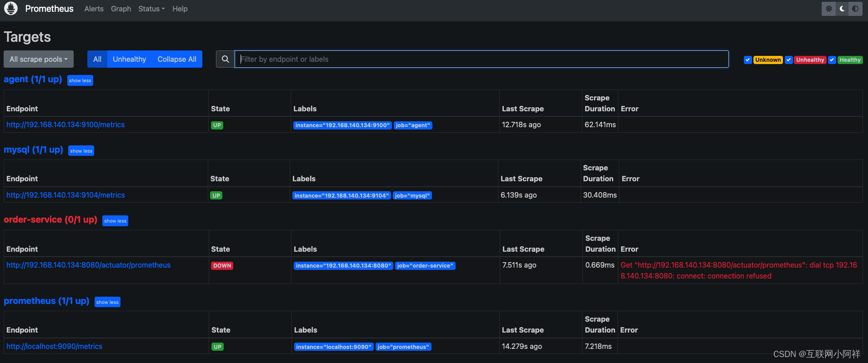Click the red DOWN state badge
Screen dimensions: 868x363
click(x=222, y=266)
